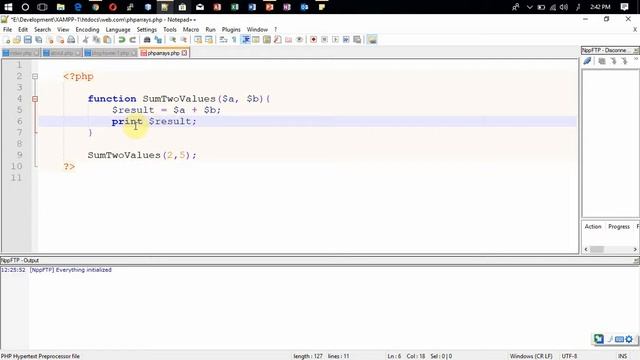Click Save Recorded Macro toolbar icon
Viewport: 640px width, 360px height.
357,40
